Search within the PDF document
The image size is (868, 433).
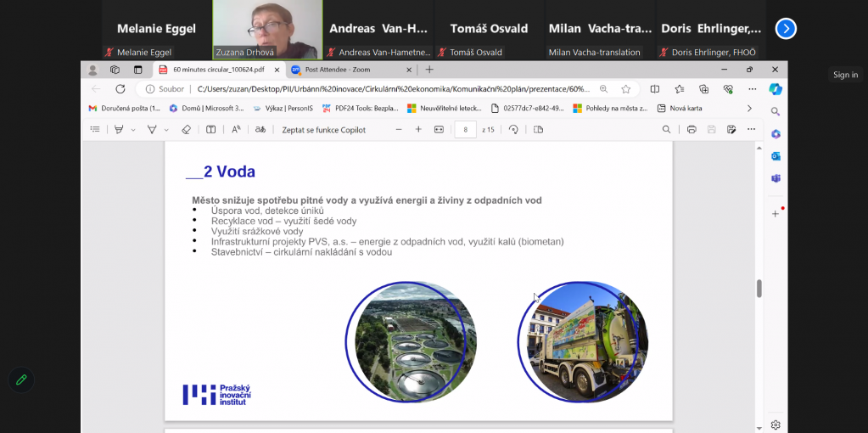(x=667, y=130)
